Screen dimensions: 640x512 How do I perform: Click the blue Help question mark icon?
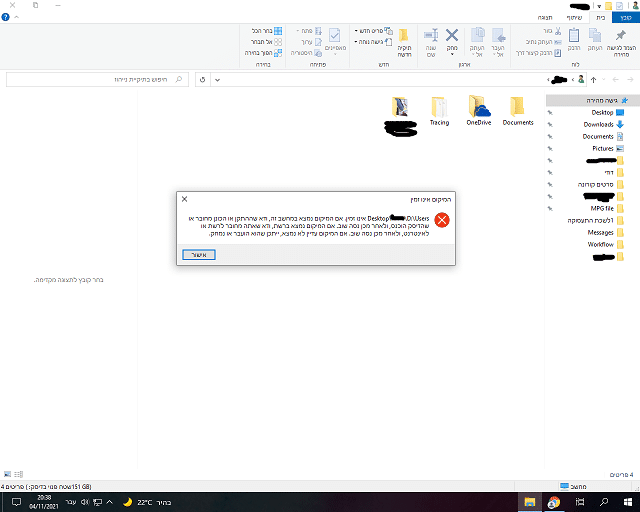click(x=5, y=17)
